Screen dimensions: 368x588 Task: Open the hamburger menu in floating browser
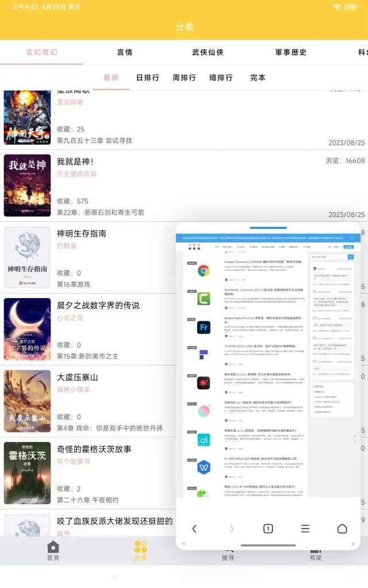click(x=305, y=529)
